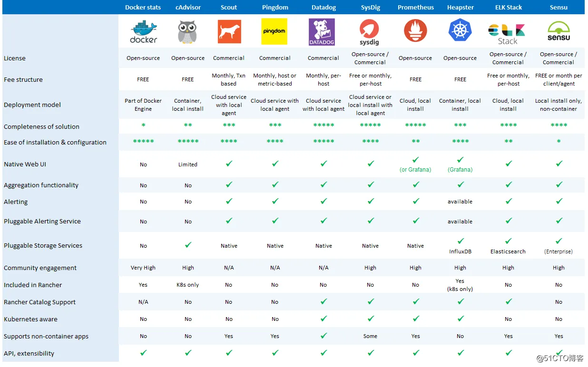This screenshot has height=367, width=588.
Task: Click the Sensu single-star ease of installation rating
Action: (x=559, y=142)
